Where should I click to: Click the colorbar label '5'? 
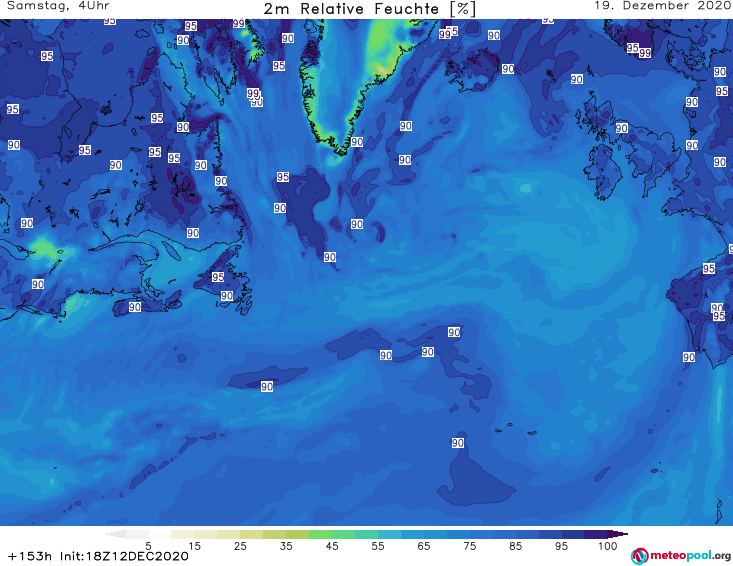148,546
